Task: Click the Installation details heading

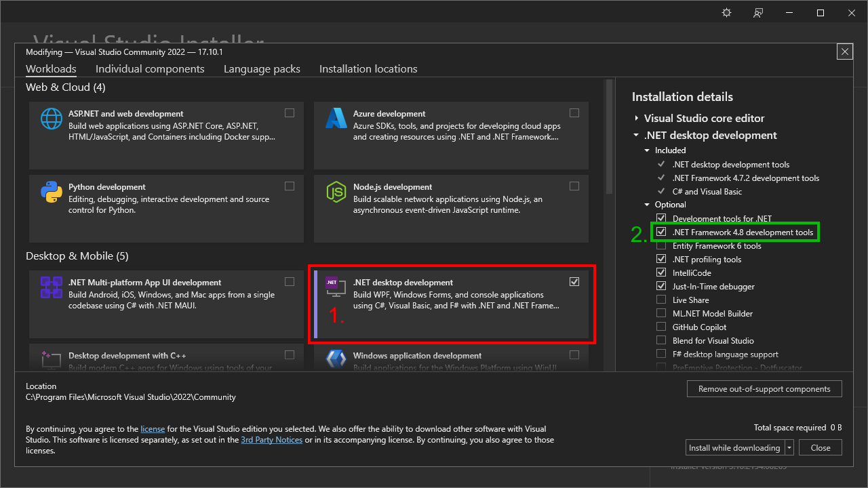Action: [x=682, y=97]
